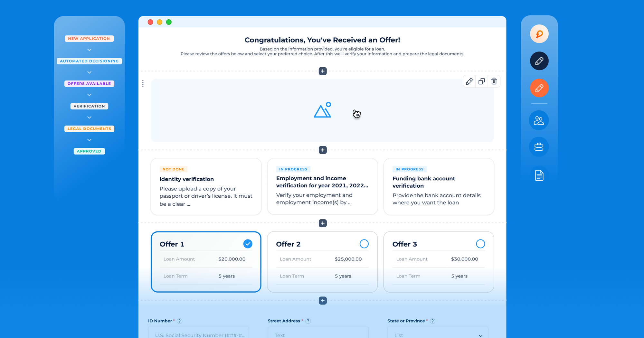Go to Approved step
Image resolution: width=644 pixels, height=338 pixels.
89,151
